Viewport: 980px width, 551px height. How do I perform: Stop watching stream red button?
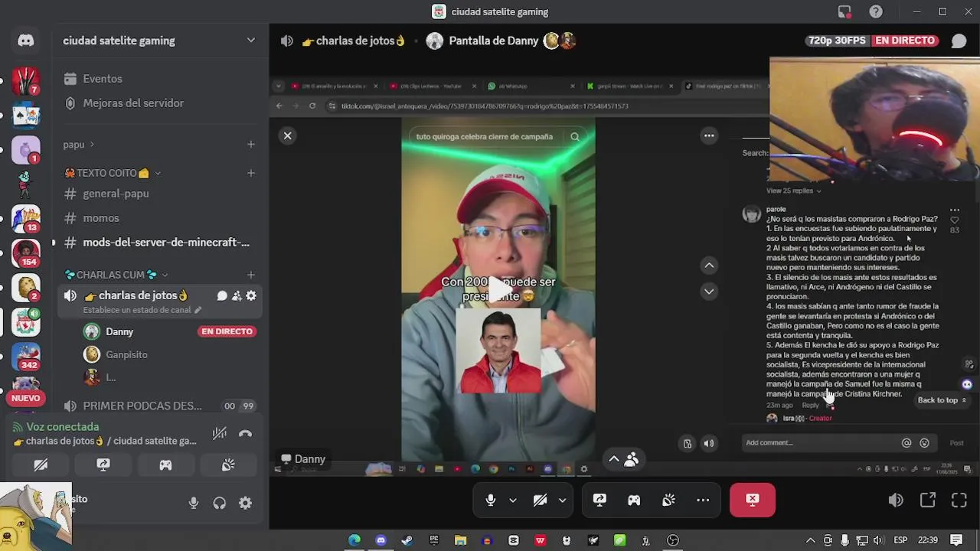point(753,500)
